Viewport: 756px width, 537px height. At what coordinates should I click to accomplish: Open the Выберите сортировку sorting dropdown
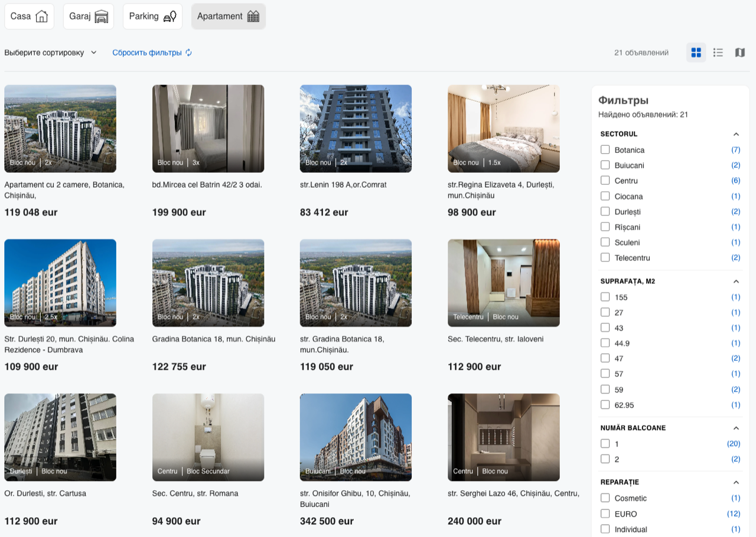[51, 53]
